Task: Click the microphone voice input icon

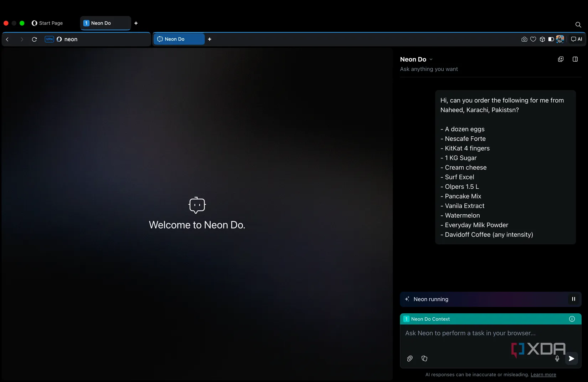Action: pyautogui.click(x=557, y=359)
